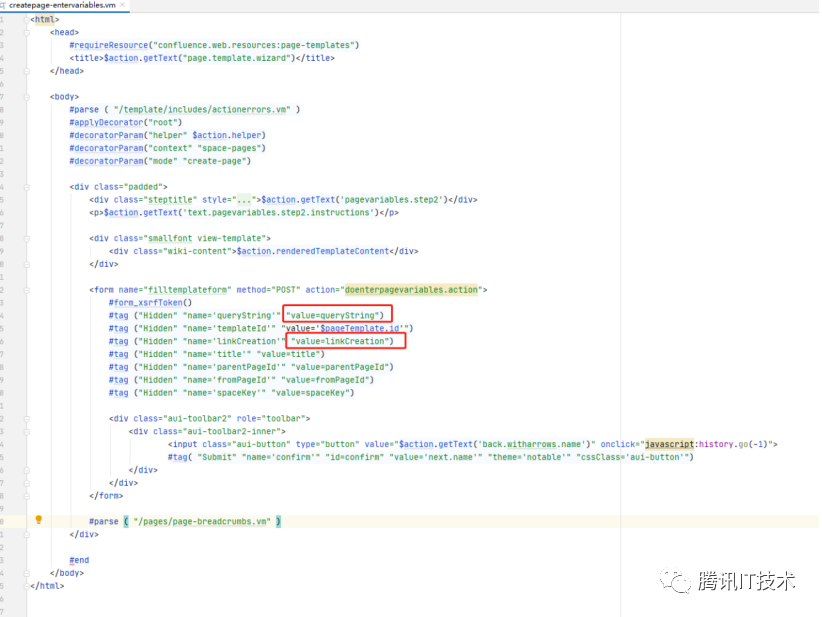Collapse the <html> tag fold marker

(x=28, y=19)
